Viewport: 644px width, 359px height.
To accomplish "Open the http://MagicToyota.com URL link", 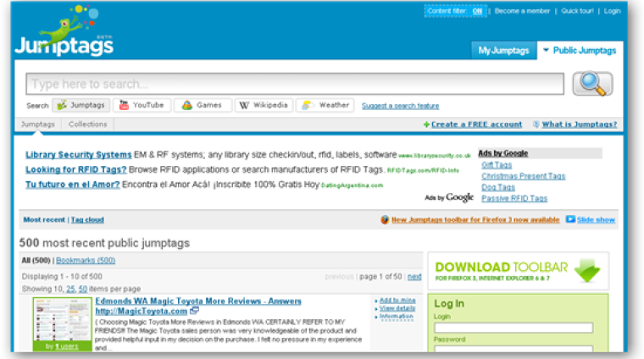I will pos(142,311).
